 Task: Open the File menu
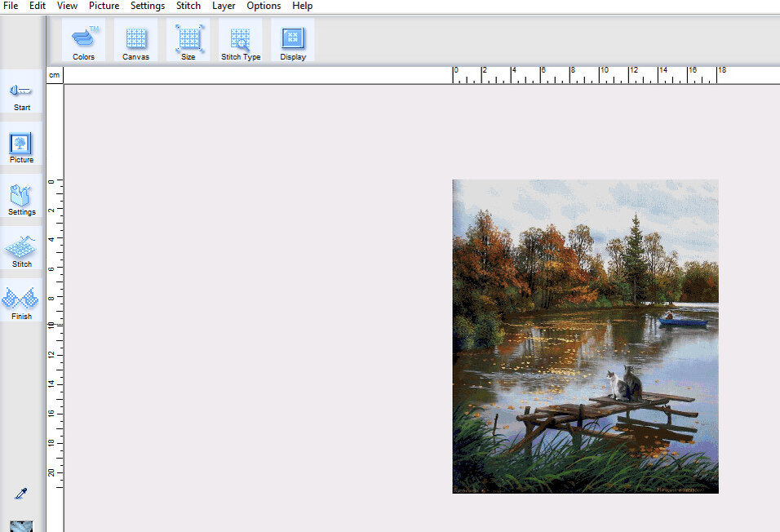11,6
